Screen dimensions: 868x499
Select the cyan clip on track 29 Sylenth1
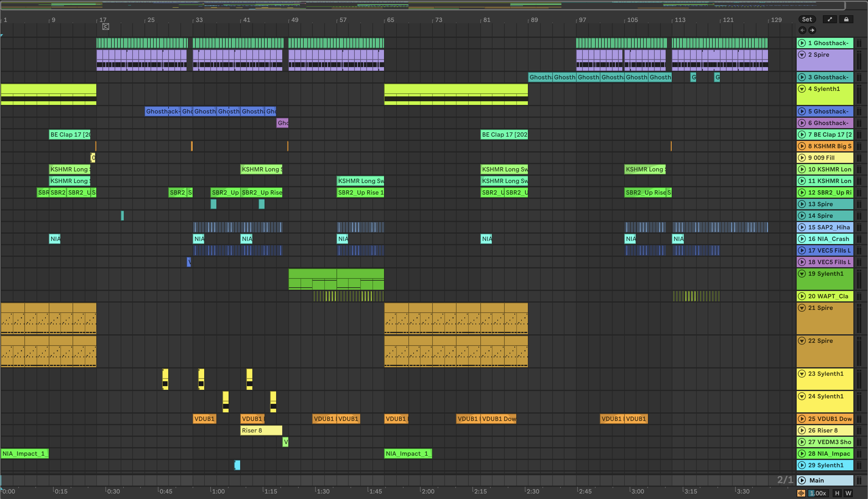237,465
